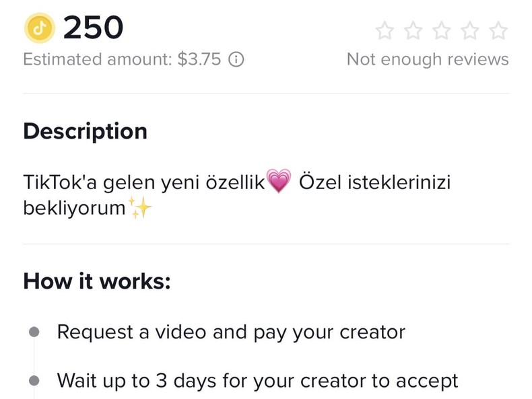Click the third rating star
Screen dimensions: 532x399
(442, 30)
